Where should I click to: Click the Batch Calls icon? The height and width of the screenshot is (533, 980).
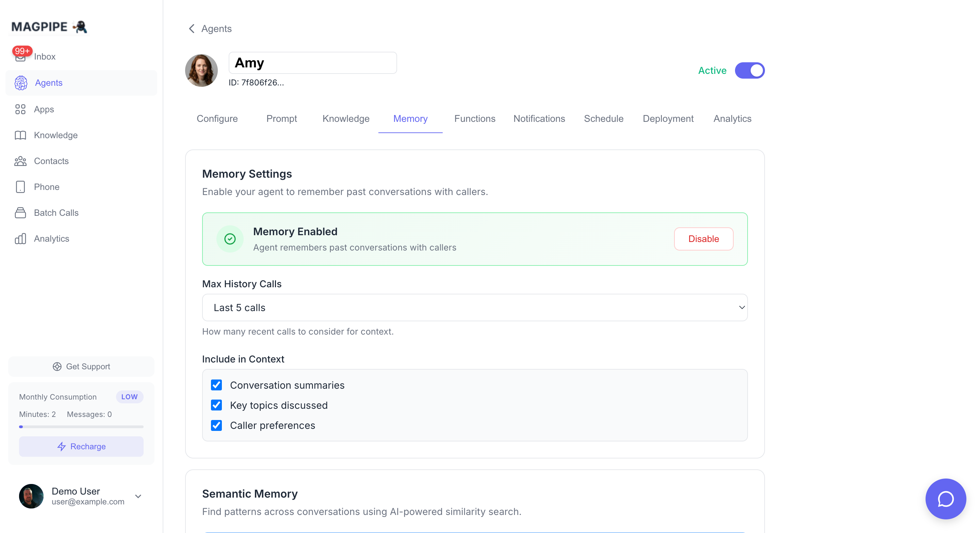(x=20, y=213)
